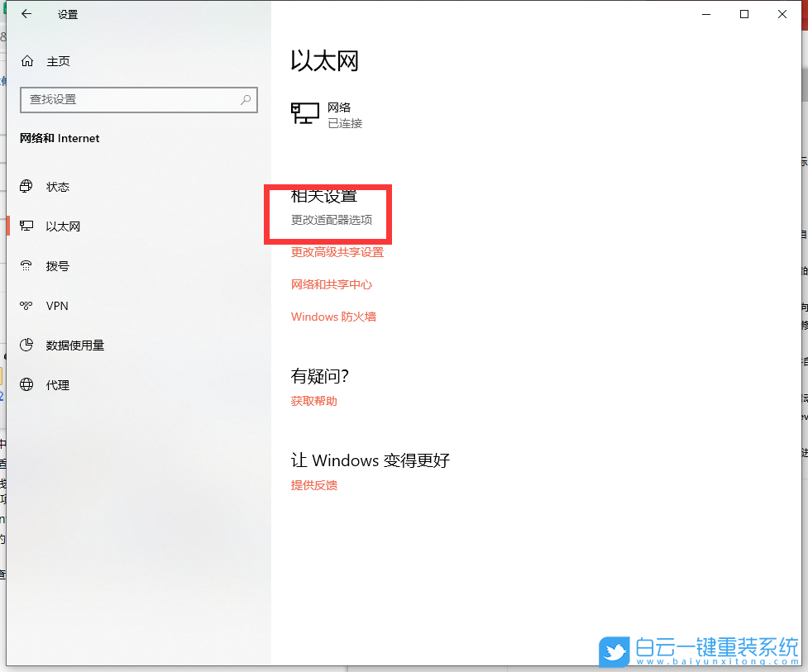Click the connected 网络 ethernet icon
The image size is (808, 672).
pos(305,112)
